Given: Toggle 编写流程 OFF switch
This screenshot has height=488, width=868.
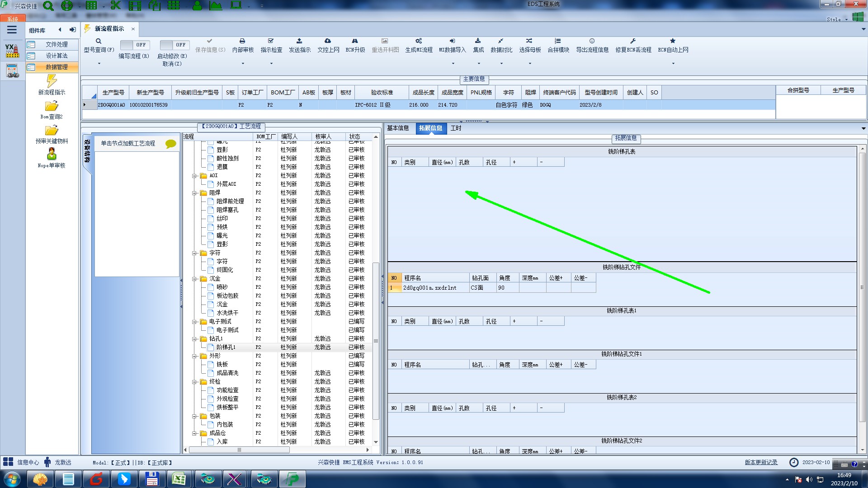Looking at the screenshot, I should click(x=135, y=45).
